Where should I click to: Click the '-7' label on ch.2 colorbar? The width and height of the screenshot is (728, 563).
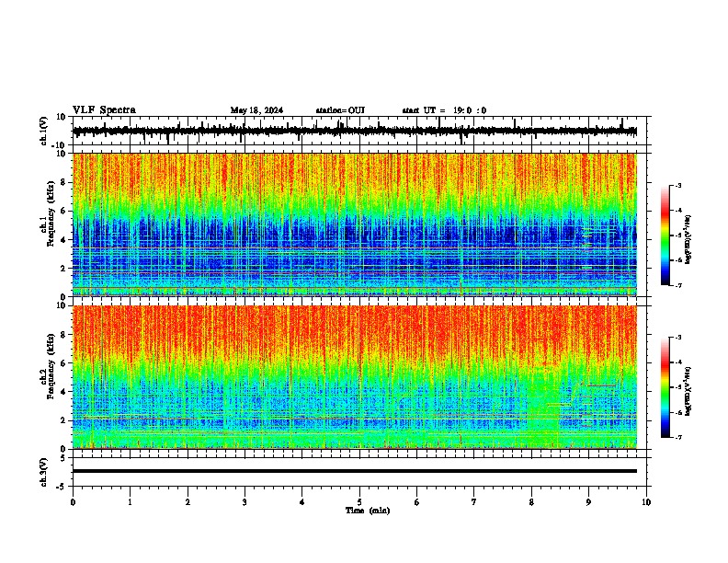[x=677, y=437]
